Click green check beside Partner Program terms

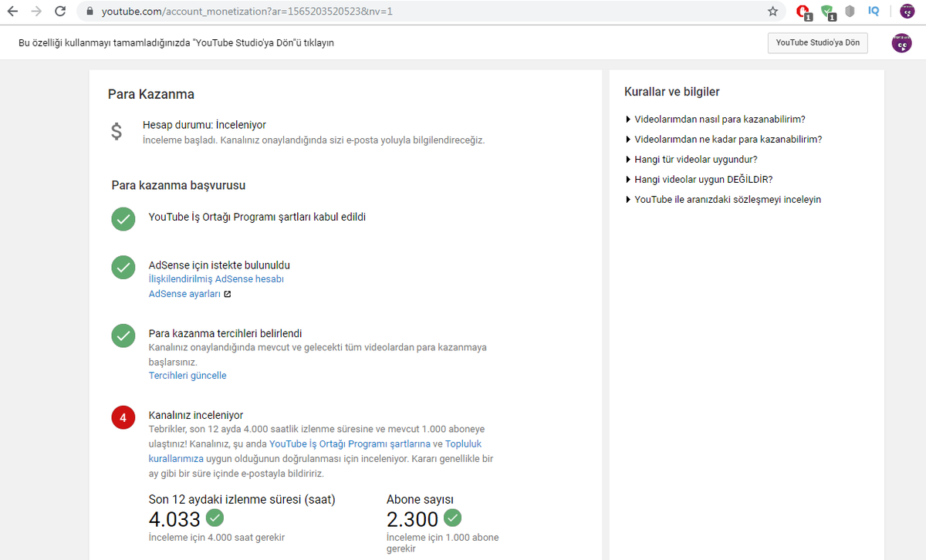click(x=123, y=218)
